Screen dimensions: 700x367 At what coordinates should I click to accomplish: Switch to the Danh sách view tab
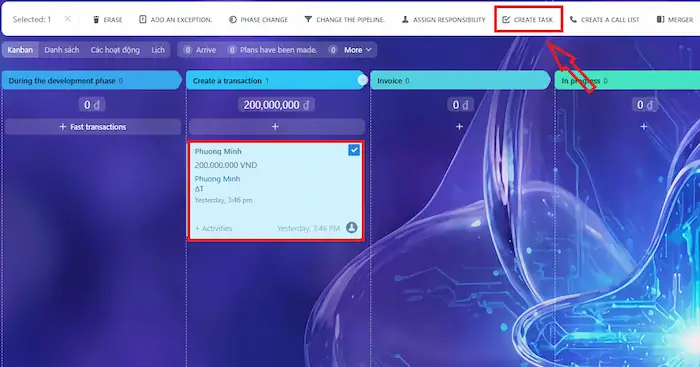tap(62, 50)
